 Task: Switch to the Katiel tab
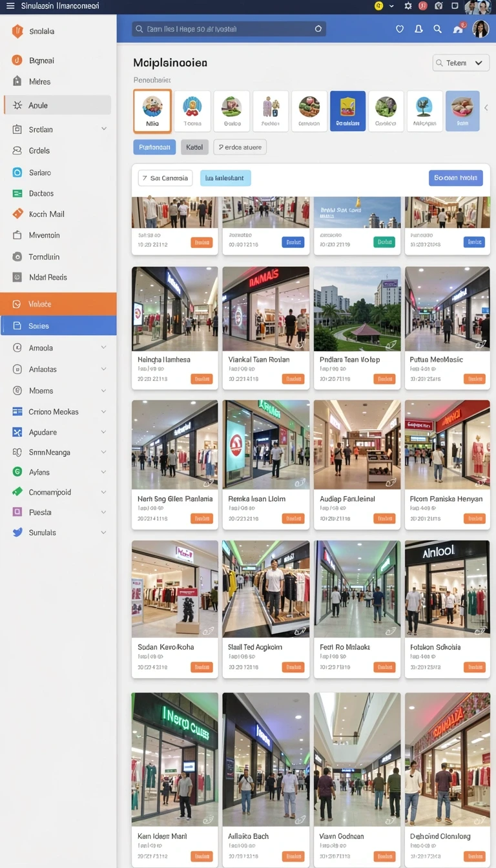[194, 147]
